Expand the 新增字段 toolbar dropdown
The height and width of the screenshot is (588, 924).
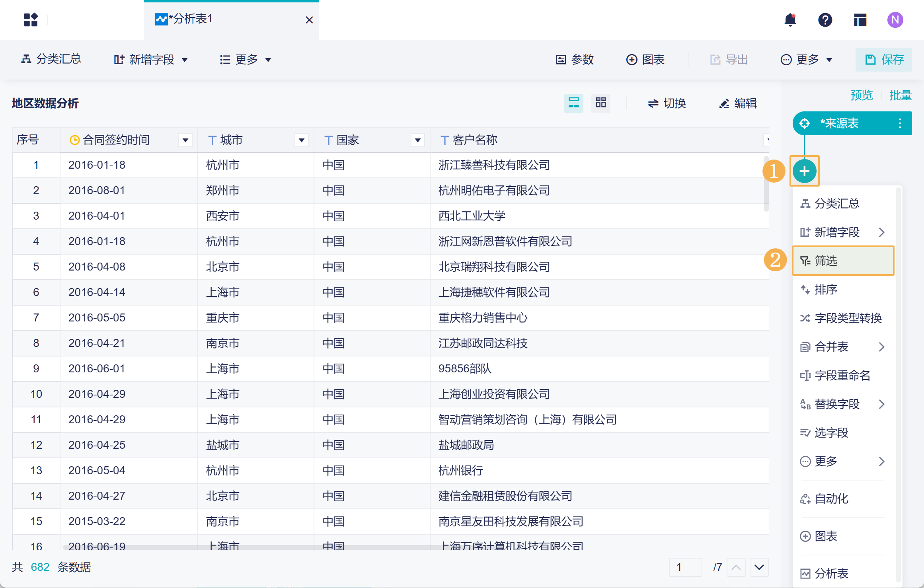(151, 60)
